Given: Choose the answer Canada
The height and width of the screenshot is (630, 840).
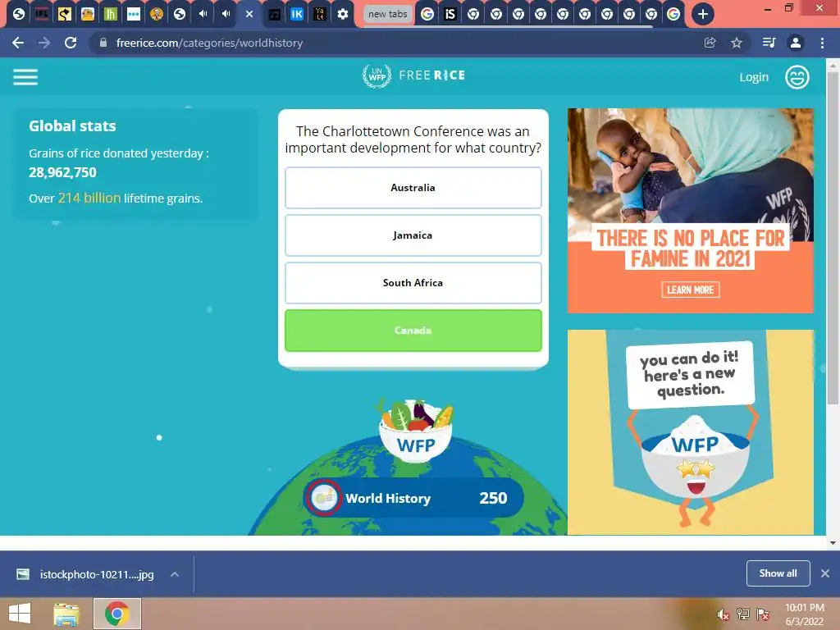Looking at the screenshot, I should (x=413, y=331).
